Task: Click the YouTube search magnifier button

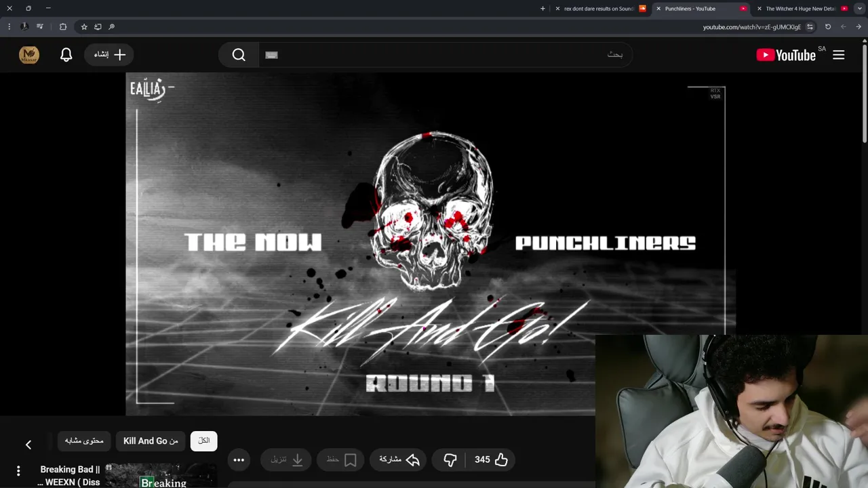Action: (239, 55)
